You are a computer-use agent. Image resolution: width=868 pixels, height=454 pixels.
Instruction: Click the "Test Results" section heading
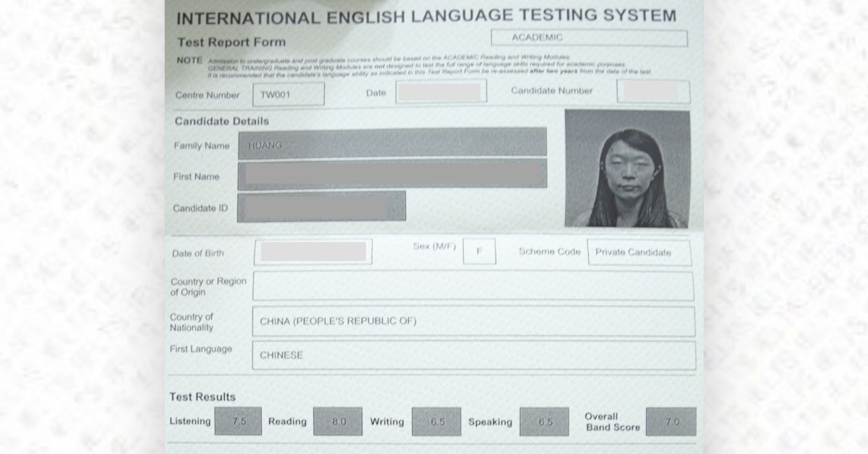coord(203,397)
